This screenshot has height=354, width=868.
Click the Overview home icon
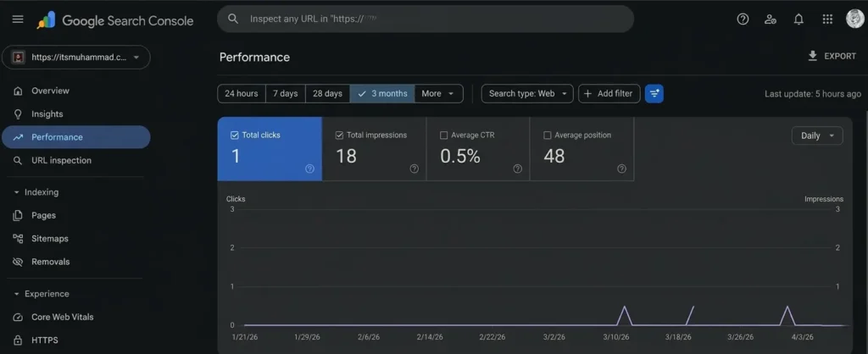(x=19, y=91)
